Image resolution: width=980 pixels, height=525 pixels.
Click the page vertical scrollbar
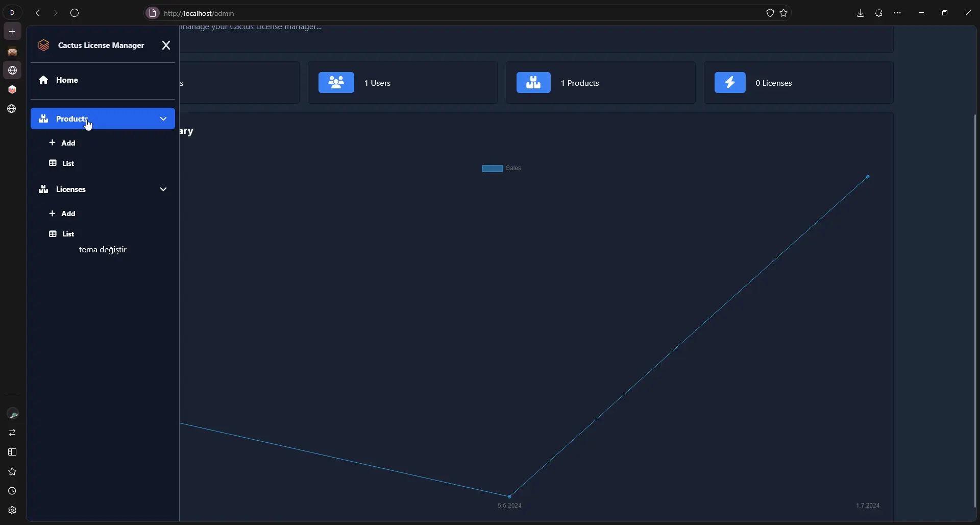point(975,311)
